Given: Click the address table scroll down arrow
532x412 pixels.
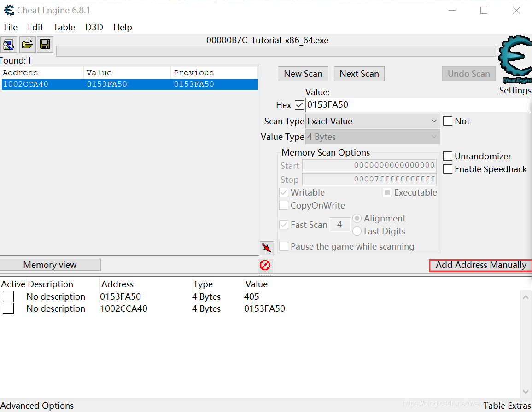Looking at the screenshot, I should [526, 392].
